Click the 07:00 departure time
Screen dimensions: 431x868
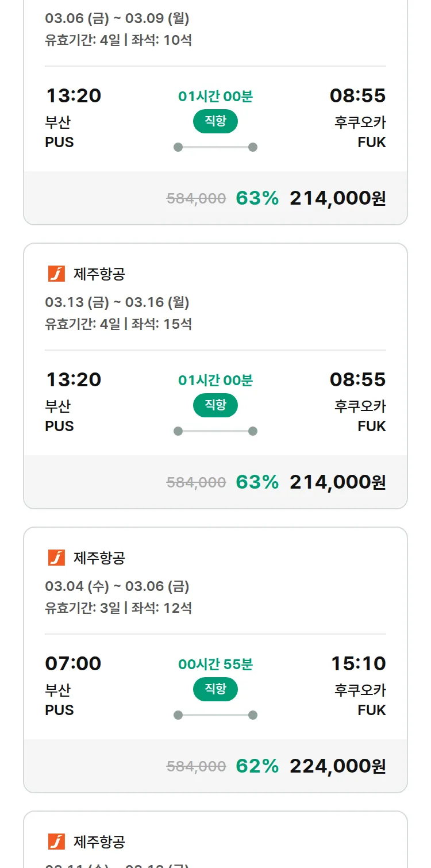point(73,663)
